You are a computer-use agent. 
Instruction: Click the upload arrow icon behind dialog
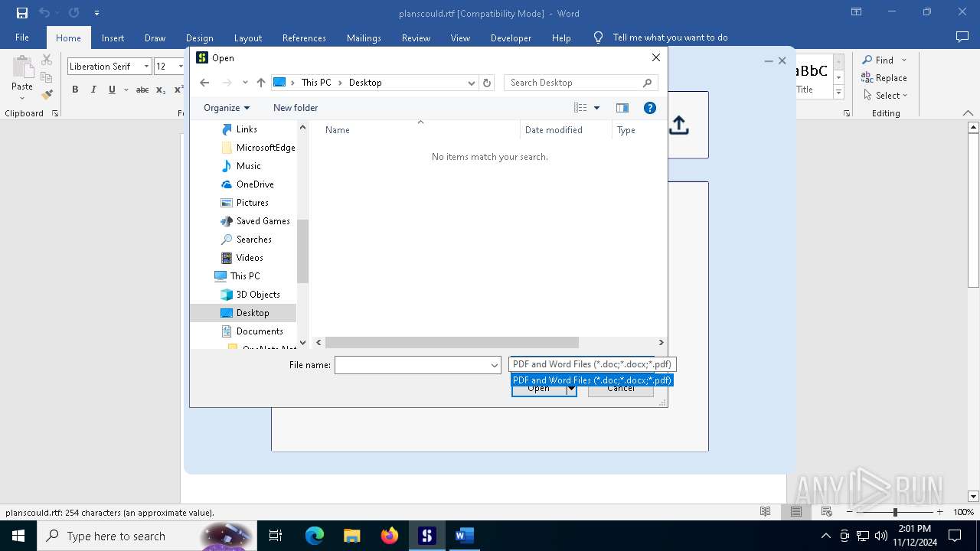click(679, 125)
